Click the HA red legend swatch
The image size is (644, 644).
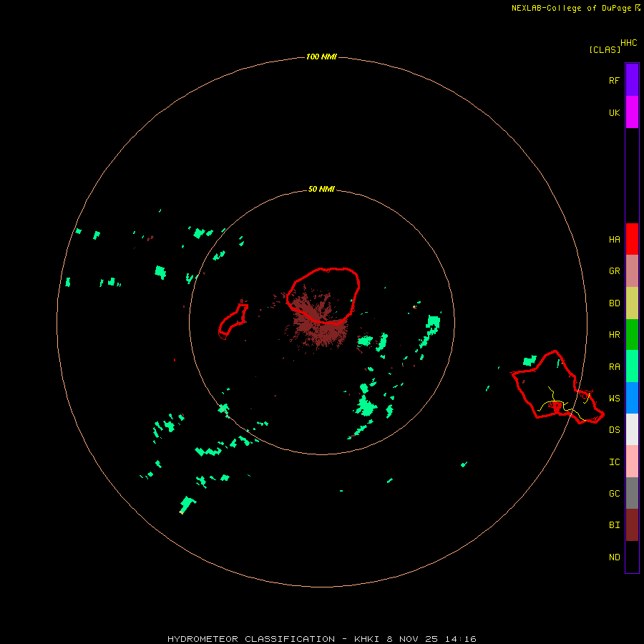point(632,239)
